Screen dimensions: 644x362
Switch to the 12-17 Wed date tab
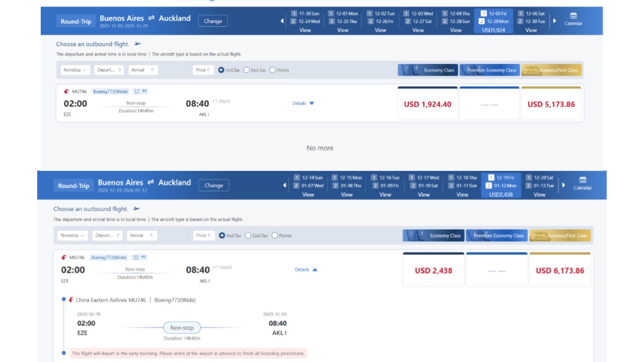coord(424,186)
